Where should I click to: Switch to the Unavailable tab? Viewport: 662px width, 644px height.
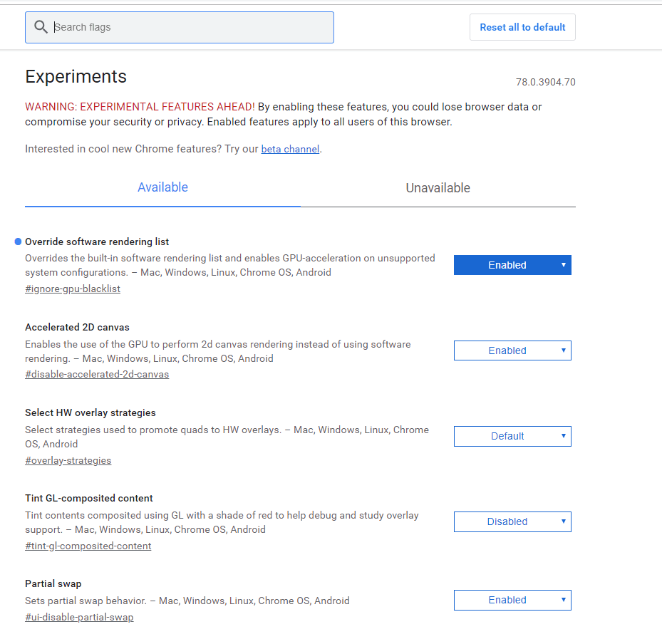click(x=438, y=187)
